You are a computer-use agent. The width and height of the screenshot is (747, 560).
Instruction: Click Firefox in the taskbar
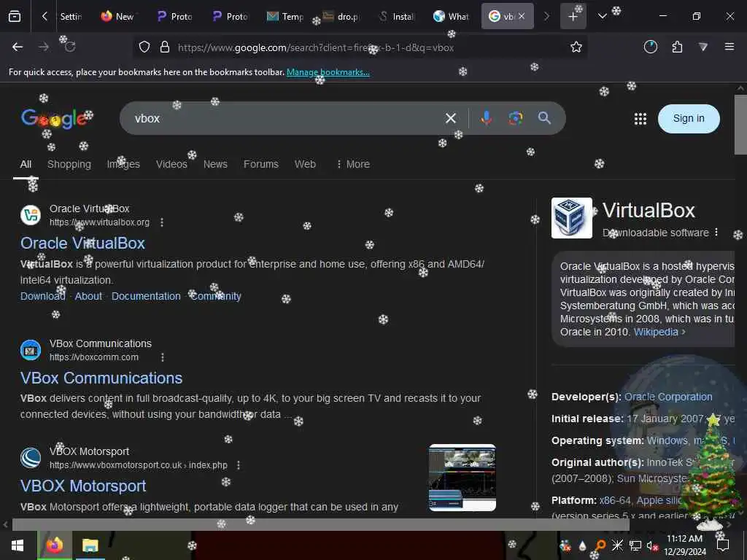[55, 545]
